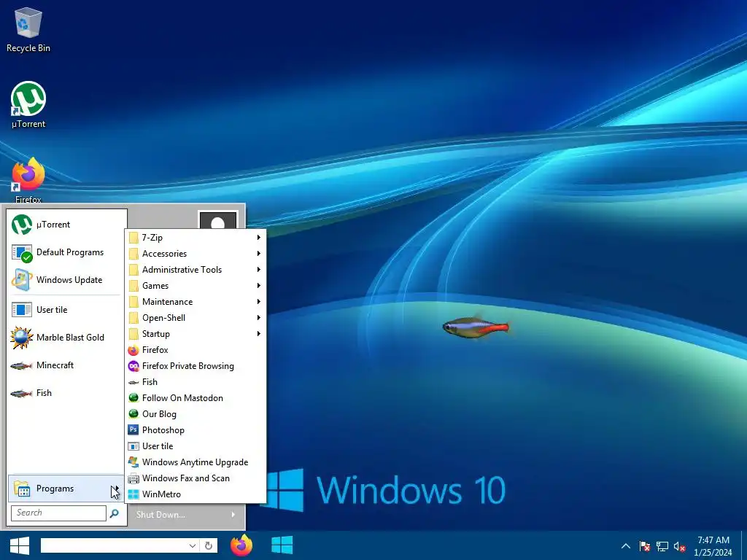
Task: Click the Windows Start button
Action: 20,545
